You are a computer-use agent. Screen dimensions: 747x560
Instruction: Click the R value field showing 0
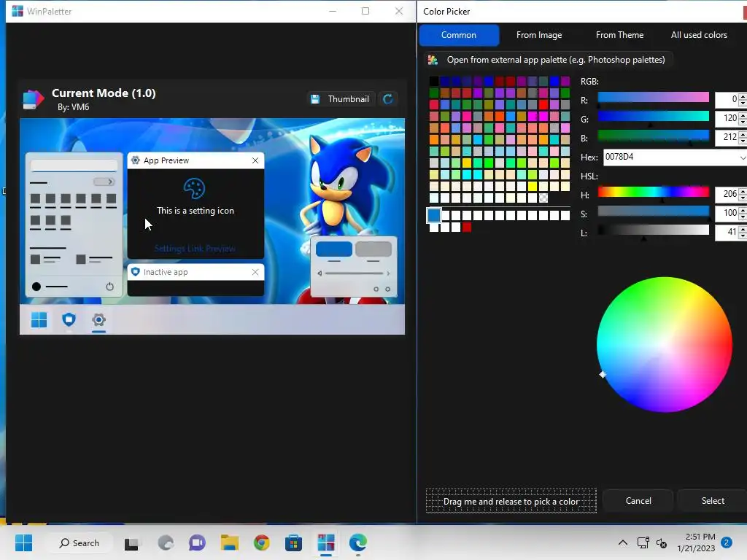point(727,99)
